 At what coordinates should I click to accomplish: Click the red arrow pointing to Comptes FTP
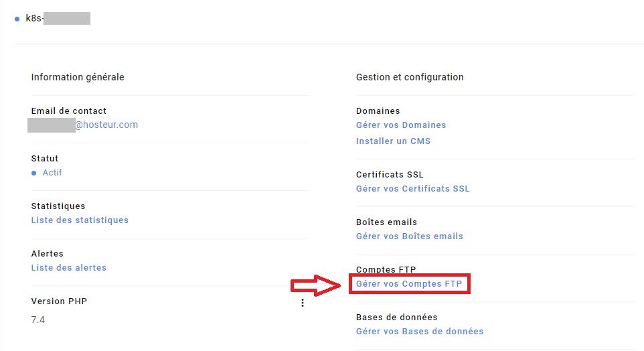316,285
